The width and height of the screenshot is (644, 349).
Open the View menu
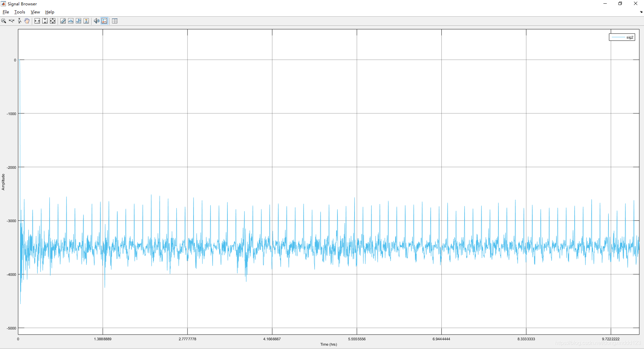pos(35,12)
